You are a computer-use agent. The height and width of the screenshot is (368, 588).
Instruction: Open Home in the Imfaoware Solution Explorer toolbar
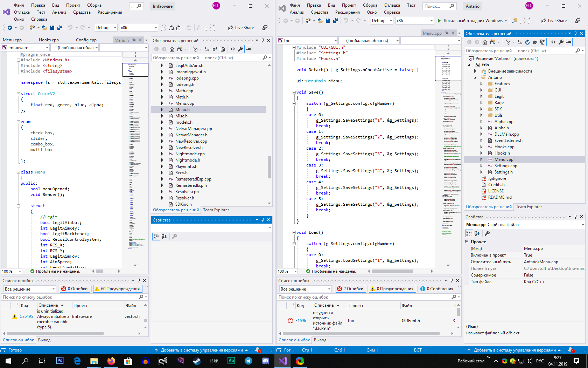(x=172, y=49)
